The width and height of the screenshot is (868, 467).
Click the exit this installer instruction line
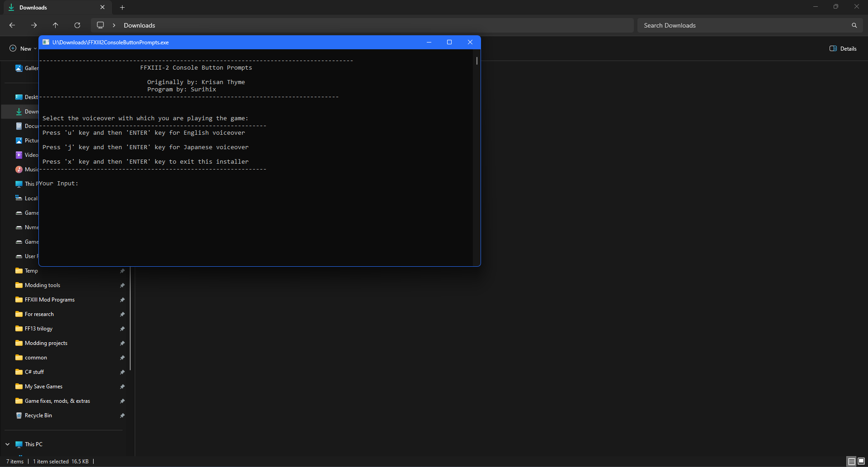tap(146, 162)
